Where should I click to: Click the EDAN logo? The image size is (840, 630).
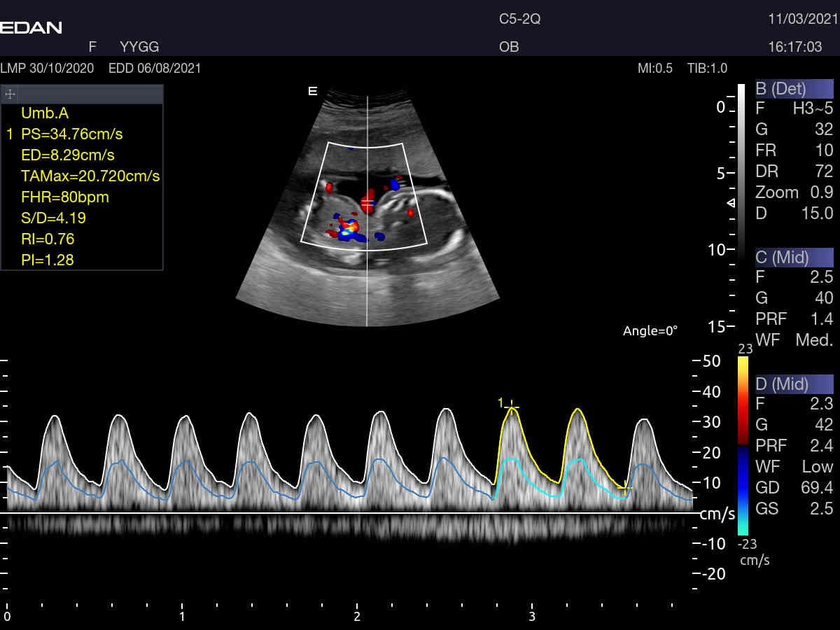point(31,28)
